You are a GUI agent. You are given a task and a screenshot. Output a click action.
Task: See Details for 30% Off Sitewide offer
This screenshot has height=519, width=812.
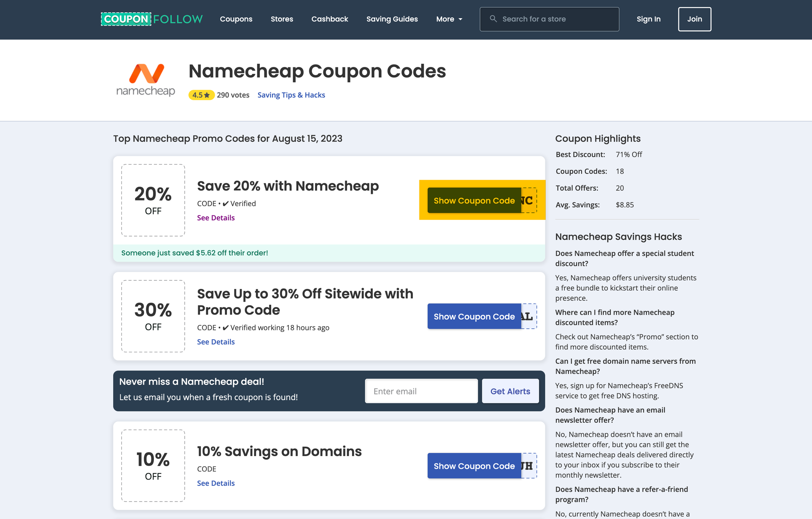pyautogui.click(x=216, y=342)
